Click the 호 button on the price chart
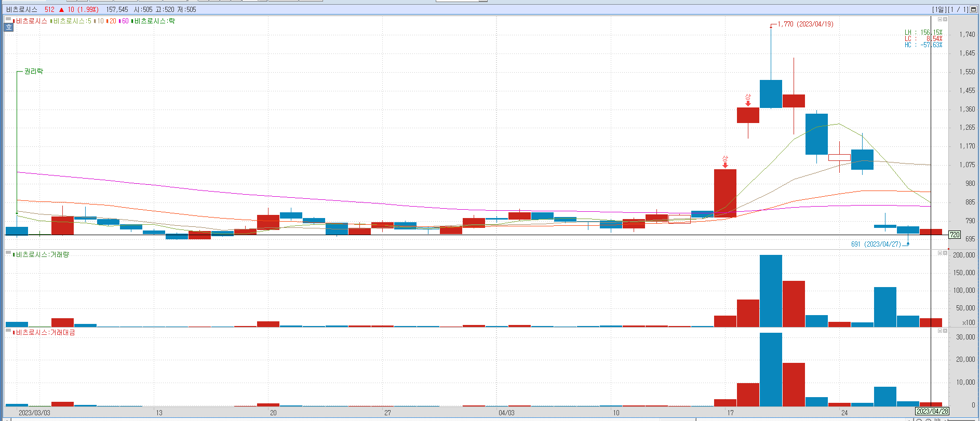Viewport: 980px width, 421px height. click(x=9, y=27)
